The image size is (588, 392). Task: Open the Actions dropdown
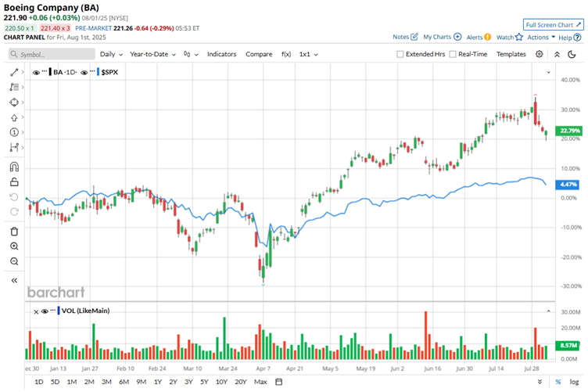pos(541,37)
